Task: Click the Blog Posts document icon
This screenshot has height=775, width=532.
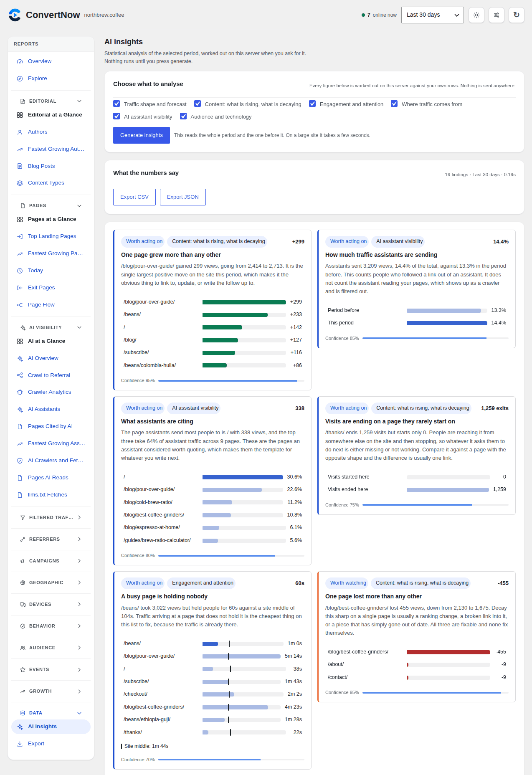Action: [20, 166]
